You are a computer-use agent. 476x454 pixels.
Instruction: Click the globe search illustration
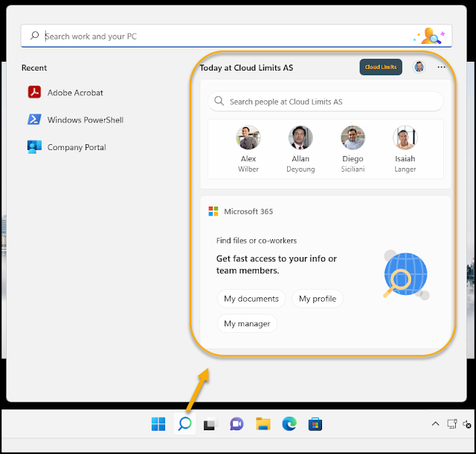[405, 275]
